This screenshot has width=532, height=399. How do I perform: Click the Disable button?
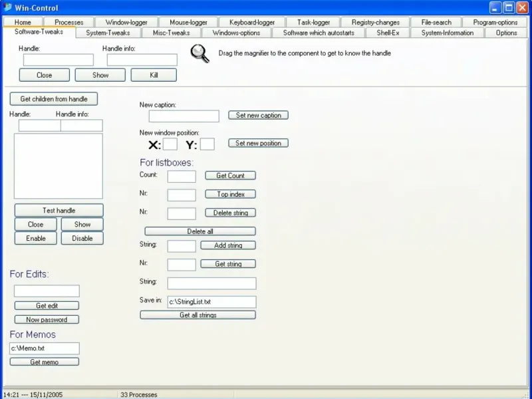82,238
